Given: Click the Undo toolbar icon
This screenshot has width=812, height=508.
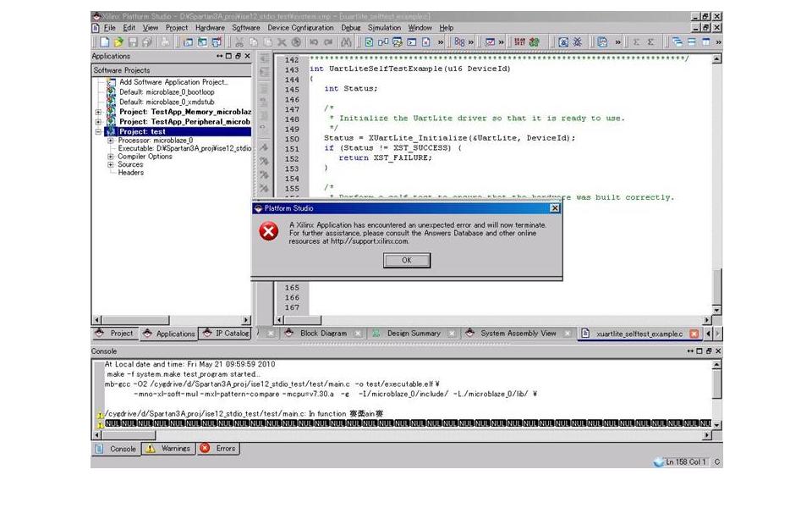Looking at the screenshot, I should point(314,41).
